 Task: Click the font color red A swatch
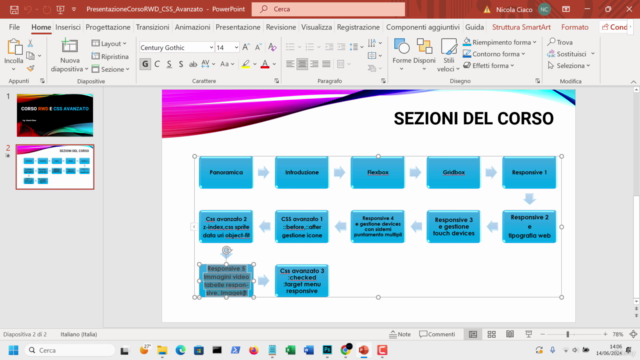265,64
